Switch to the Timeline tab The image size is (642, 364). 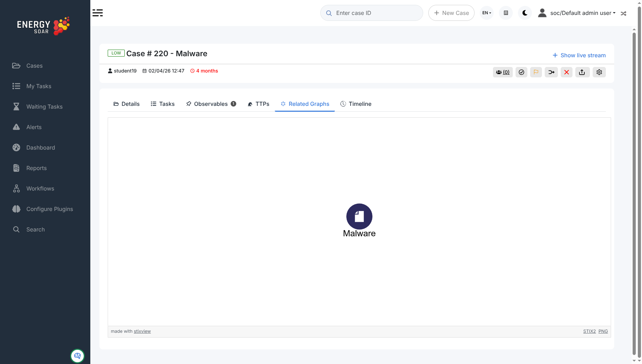click(x=356, y=104)
